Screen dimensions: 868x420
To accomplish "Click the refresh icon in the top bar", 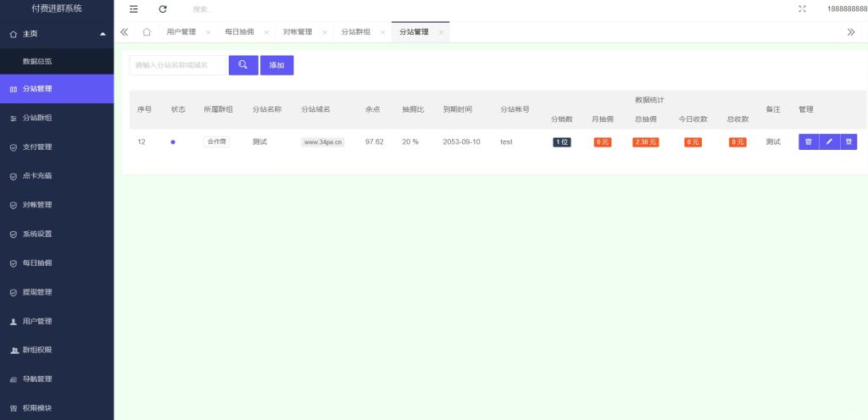I will click(163, 8).
